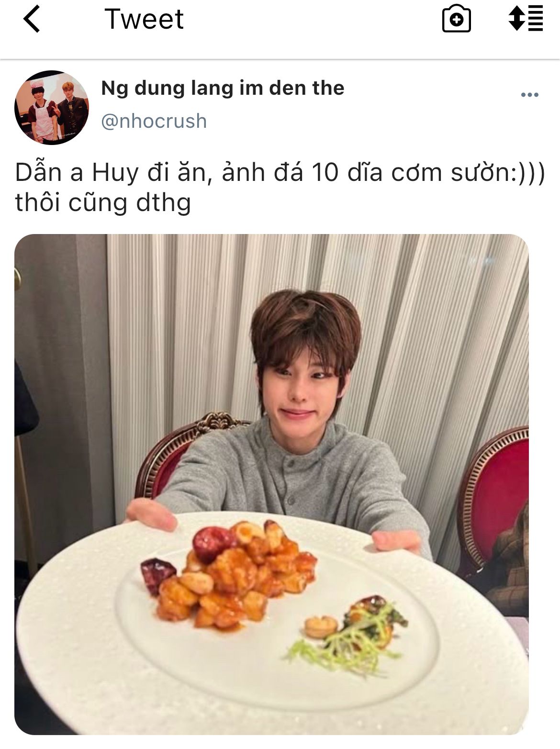Open the three-dot tweet options menu
Screen dimensions: 560x749
pyautogui.click(x=530, y=95)
